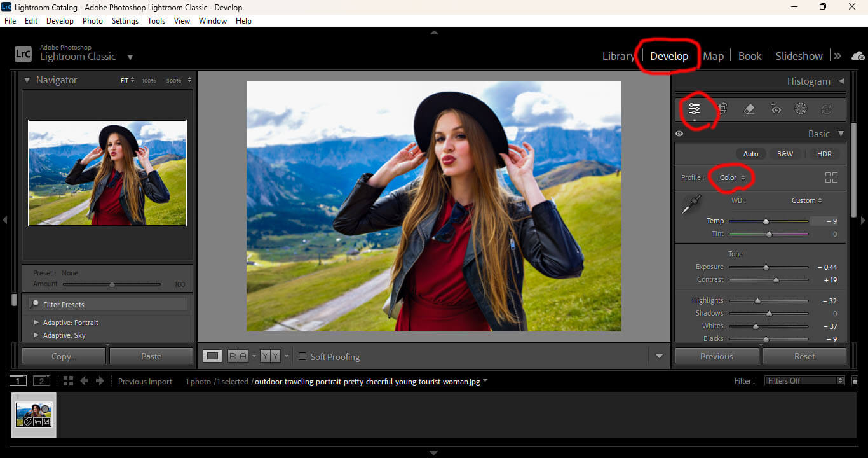The height and width of the screenshot is (458, 868).
Task: Click the Paste button
Action: point(151,356)
